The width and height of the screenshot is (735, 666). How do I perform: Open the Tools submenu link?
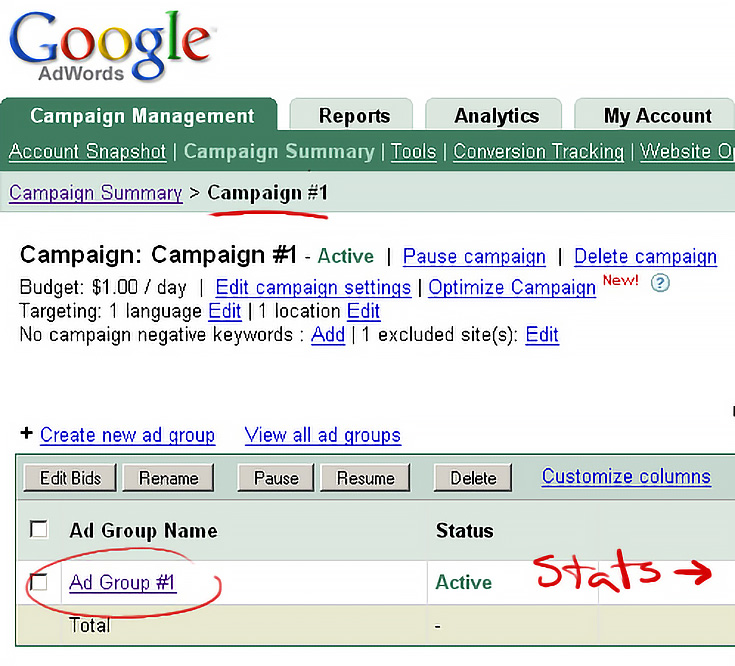[x=413, y=152]
